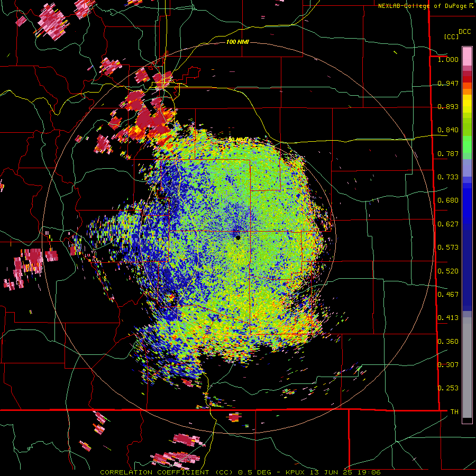The height and width of the screenshot is (476, 476).
Task: Click the 0.680 scale label
Action: coord(448,200)
